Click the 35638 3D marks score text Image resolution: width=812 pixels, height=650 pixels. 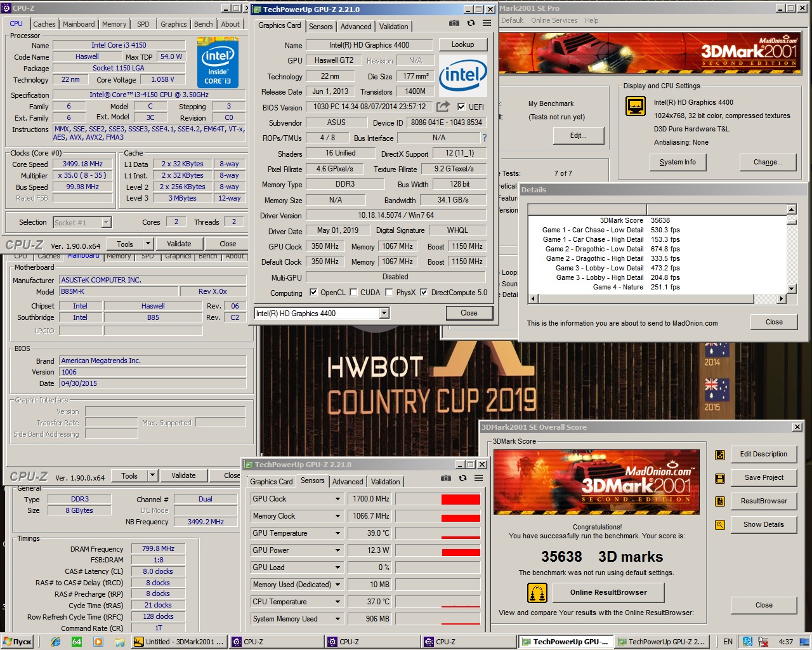click(x=602, y=557)
